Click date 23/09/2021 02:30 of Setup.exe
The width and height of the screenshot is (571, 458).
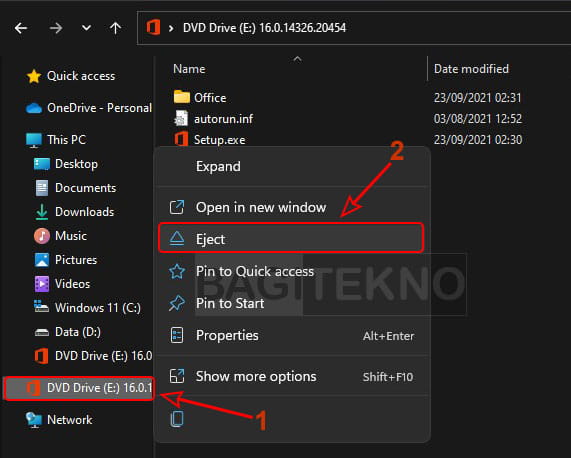(478, 140)
